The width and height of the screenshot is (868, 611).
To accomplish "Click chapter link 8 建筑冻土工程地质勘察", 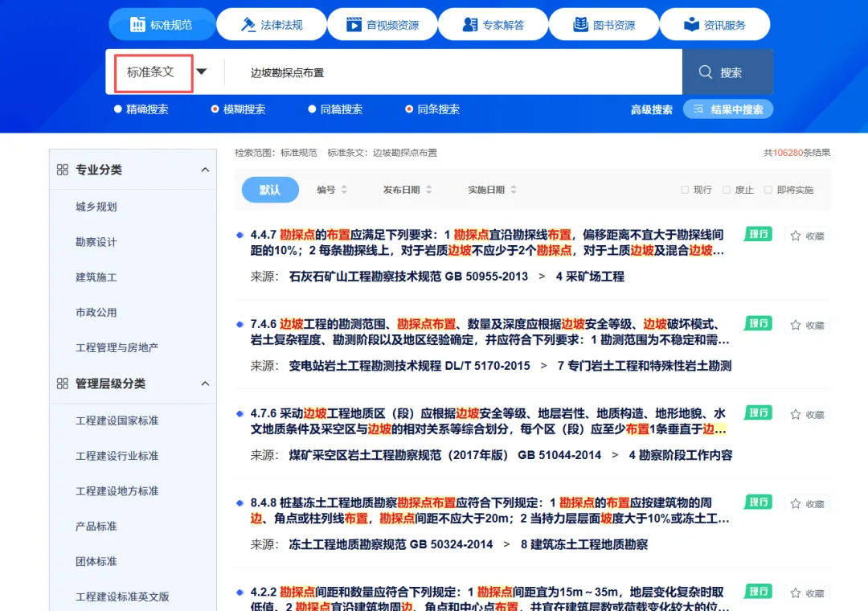I will 584,544.
